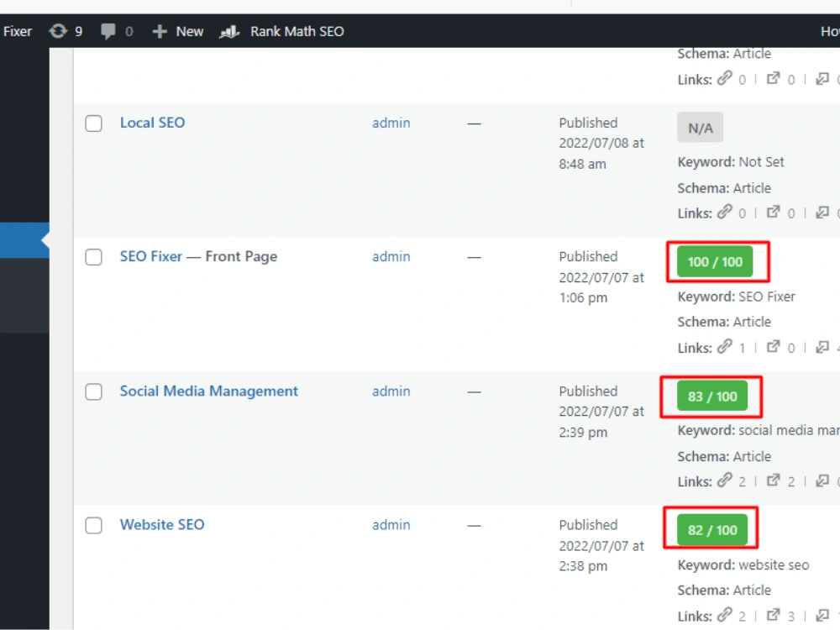
Task: Click admin author in Local SEO row
Action: pyautogui.click(x=391, y=123)
